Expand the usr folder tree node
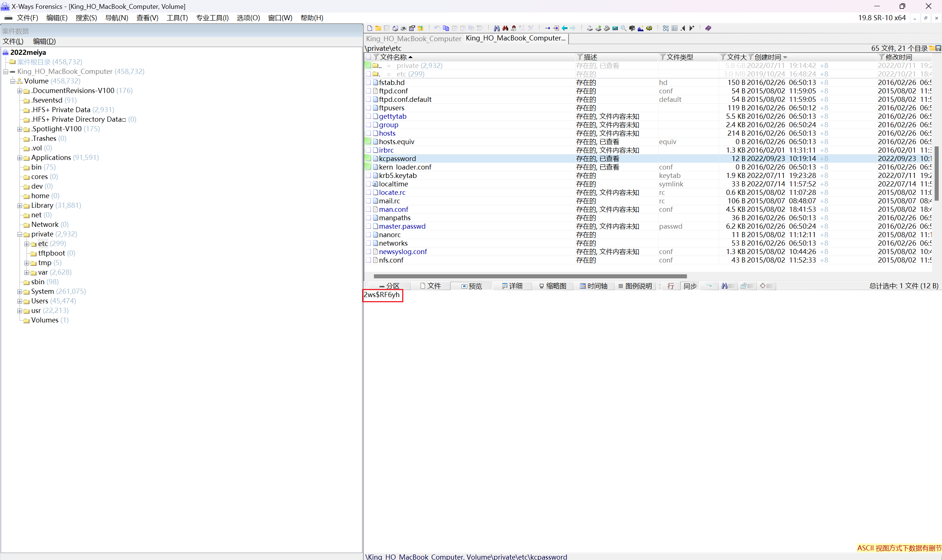The image size is (942, 560). click(x=20, y=311)
